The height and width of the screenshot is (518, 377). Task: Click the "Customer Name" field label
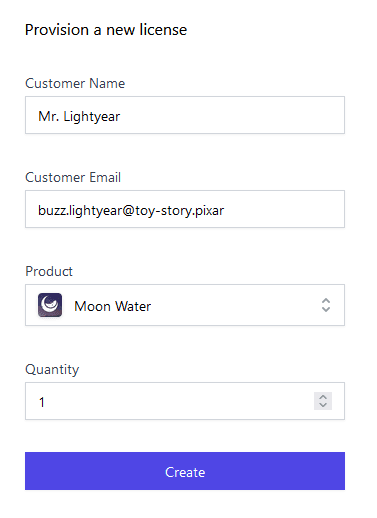coord(75,83)
